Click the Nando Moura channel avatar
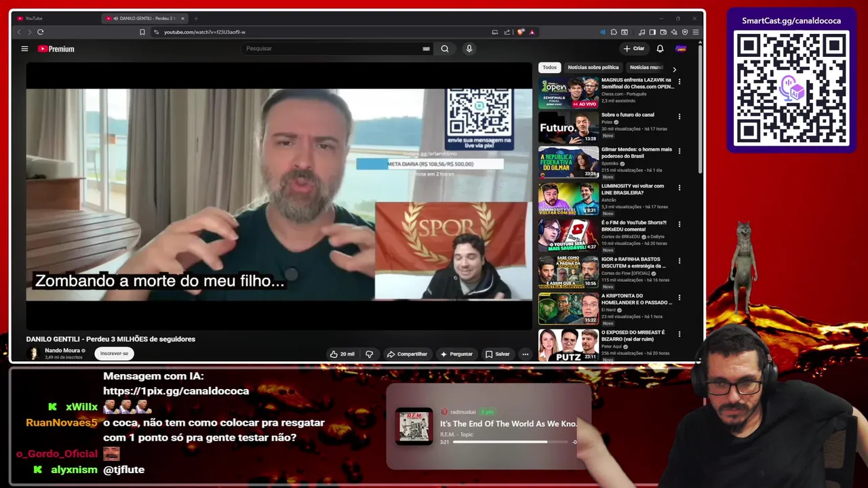Viewport: 868px width, 488px height. pyautogui.click(x=33, y=354)
